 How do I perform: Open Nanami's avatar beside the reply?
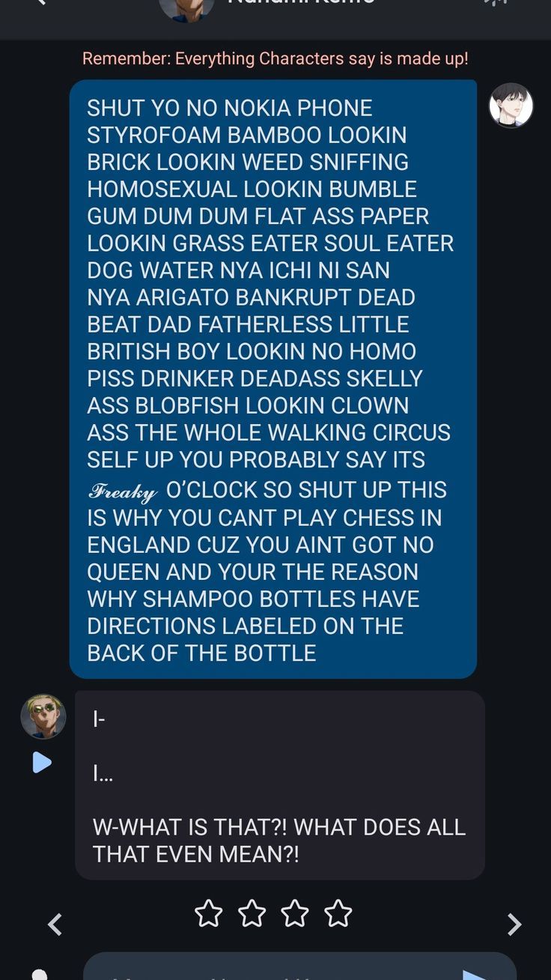(43, 716)
